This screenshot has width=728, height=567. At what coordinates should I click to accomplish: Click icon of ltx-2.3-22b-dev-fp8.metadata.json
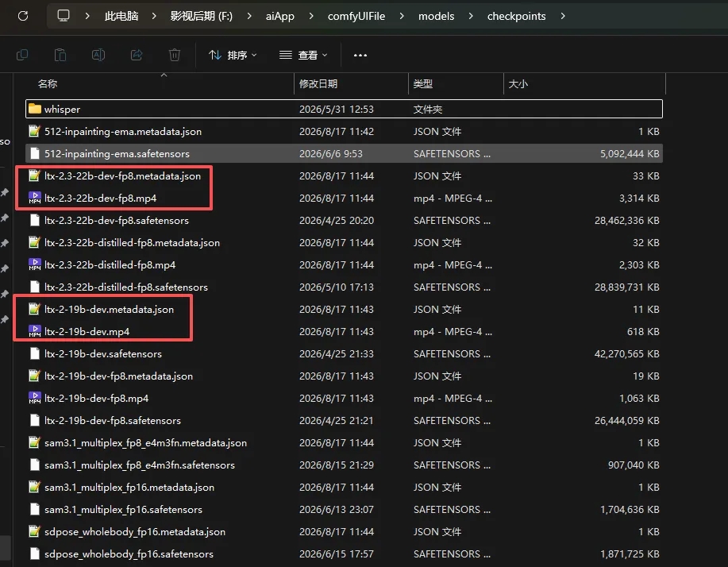click(35, 176)
